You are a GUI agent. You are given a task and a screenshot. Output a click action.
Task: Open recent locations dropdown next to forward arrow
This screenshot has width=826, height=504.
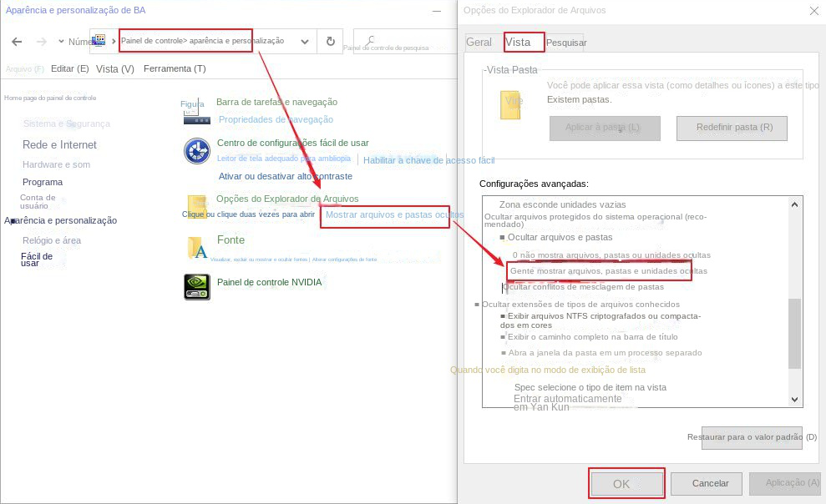click(x=61, y=42)
